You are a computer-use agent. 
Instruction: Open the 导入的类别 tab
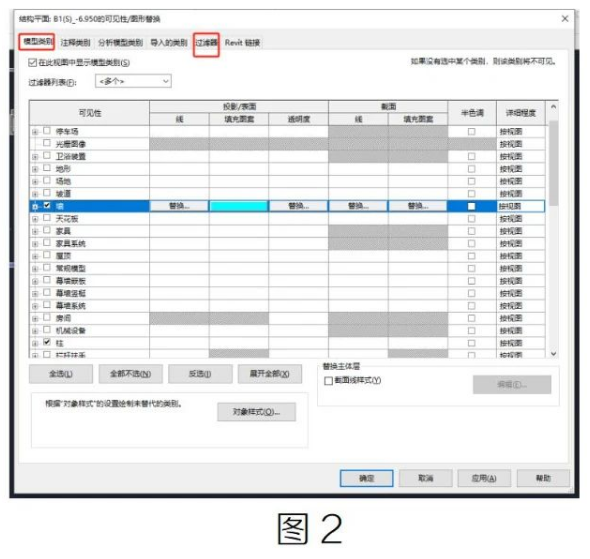point(169,43)
